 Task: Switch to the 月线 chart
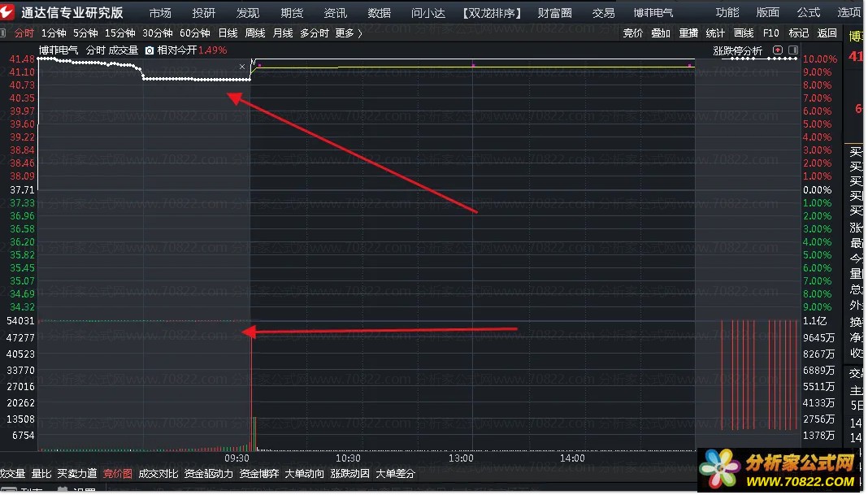point(283,33)
